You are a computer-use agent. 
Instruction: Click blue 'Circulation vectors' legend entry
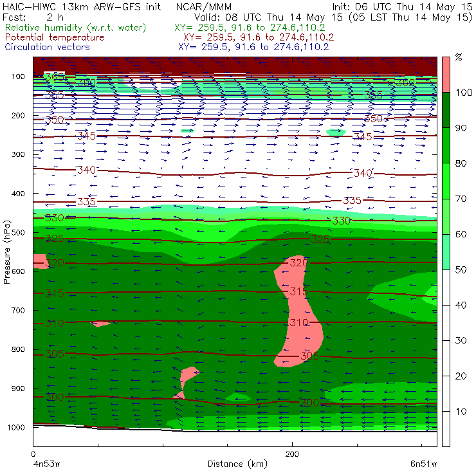tap(48, 47)
